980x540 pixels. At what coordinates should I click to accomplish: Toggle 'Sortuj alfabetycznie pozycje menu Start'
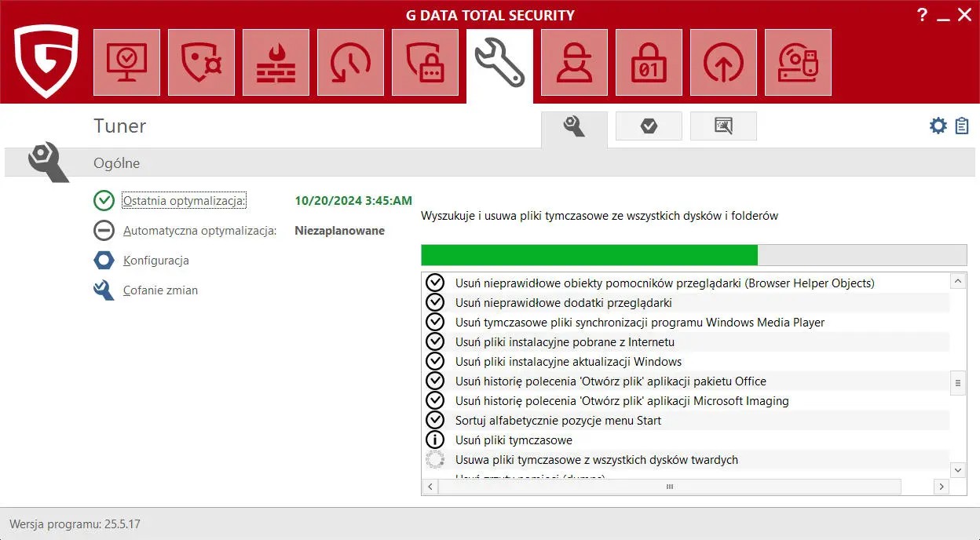(x=435, y=421)
